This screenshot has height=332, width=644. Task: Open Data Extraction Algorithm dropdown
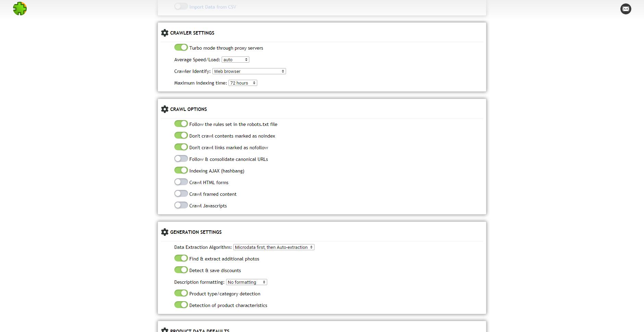coord(273,247)
